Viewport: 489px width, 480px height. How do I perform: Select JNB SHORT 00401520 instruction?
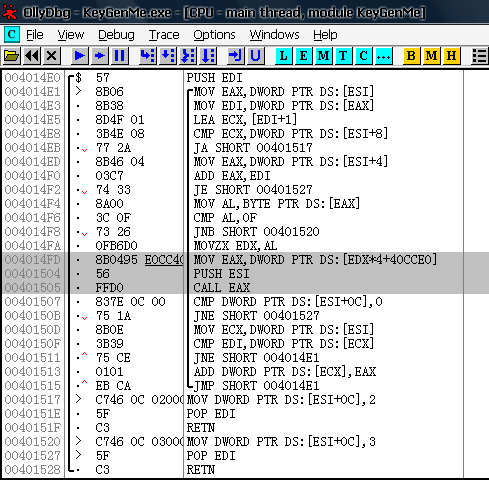click(x=256, y=232)
